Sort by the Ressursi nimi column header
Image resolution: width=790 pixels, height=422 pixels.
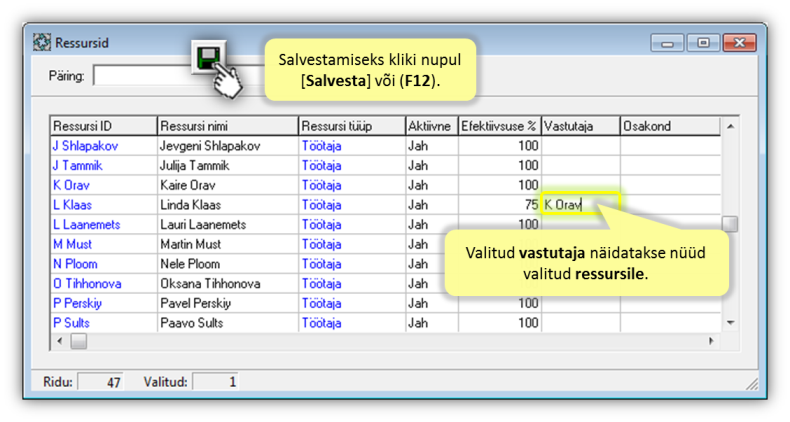click(x=228, y=126)
